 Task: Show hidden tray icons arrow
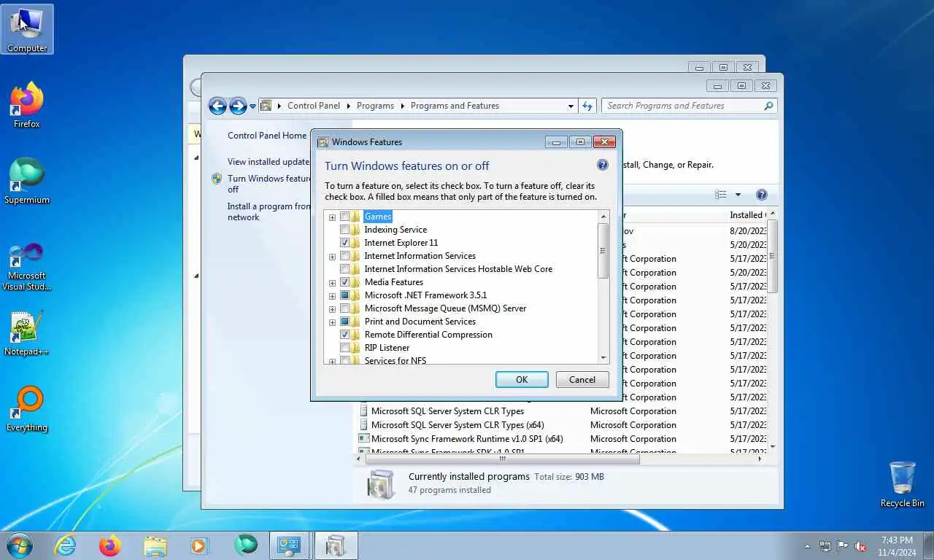pos(807,545)
